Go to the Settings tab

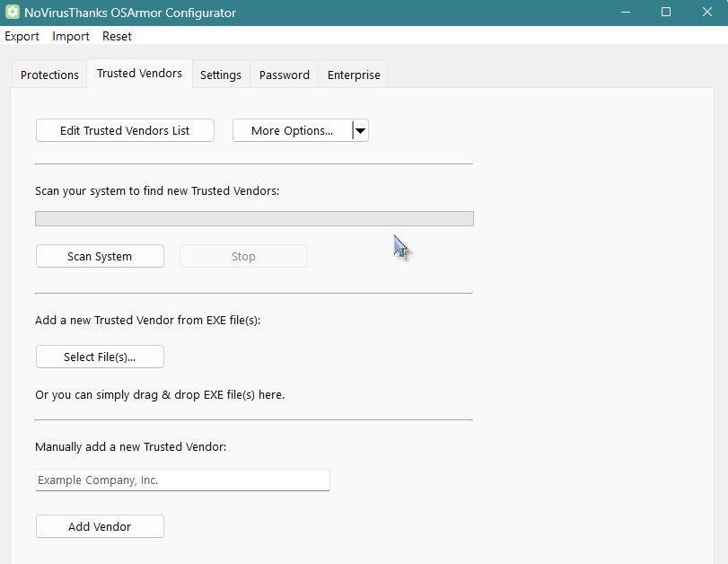point(221,75)
